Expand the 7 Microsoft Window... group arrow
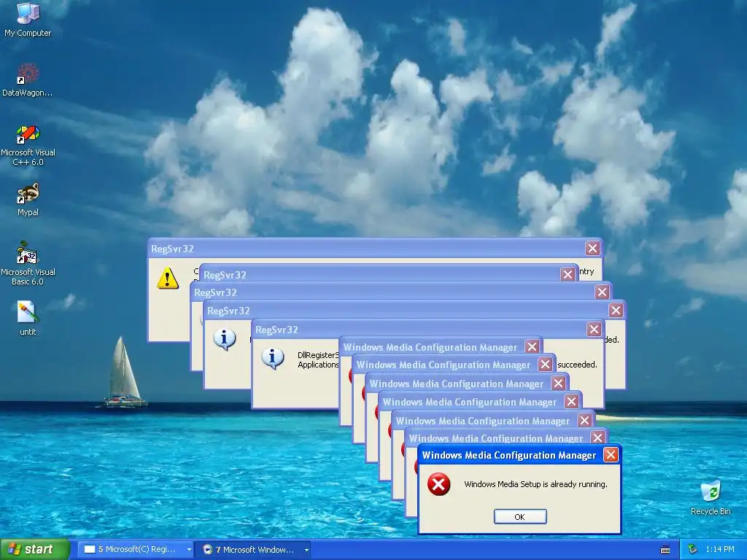 tap(306, 550)
